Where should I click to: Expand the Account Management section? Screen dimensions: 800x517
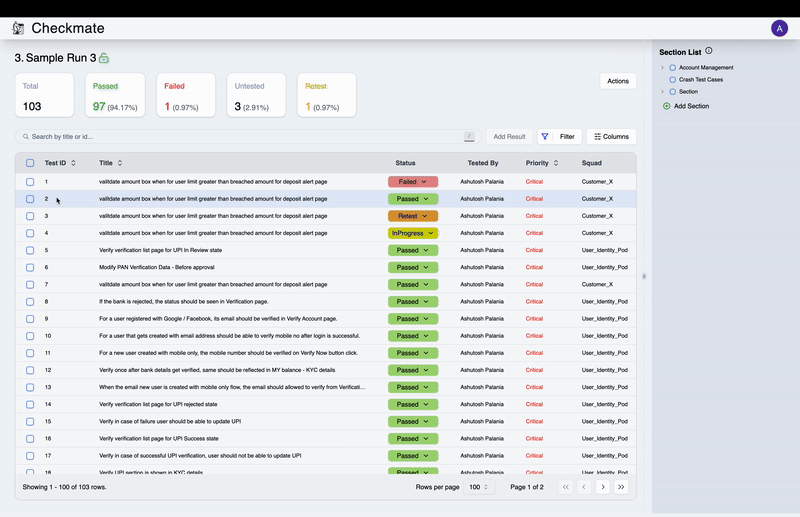[x=662, y=68]
